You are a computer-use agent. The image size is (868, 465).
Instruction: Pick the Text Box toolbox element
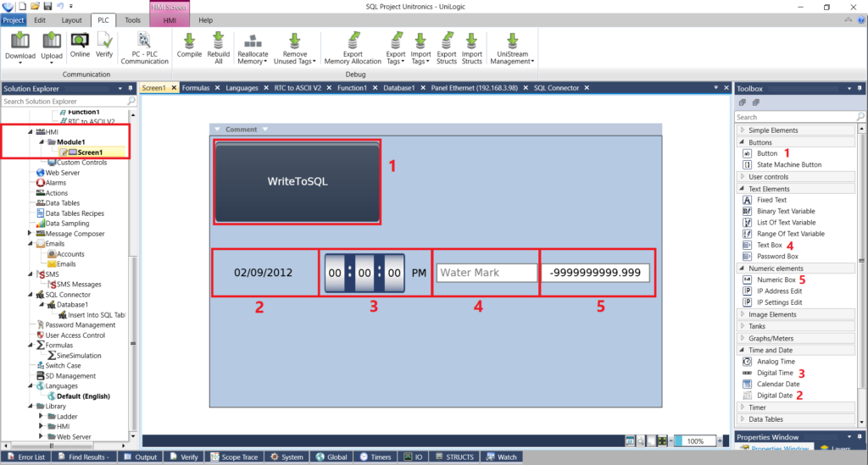point(769,245)
